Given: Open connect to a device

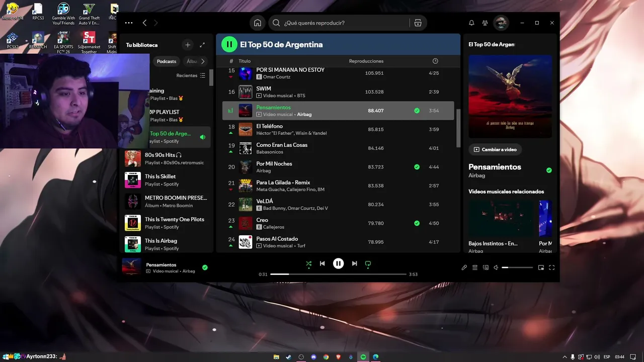Looking at the screenshot, I should 486,267.
